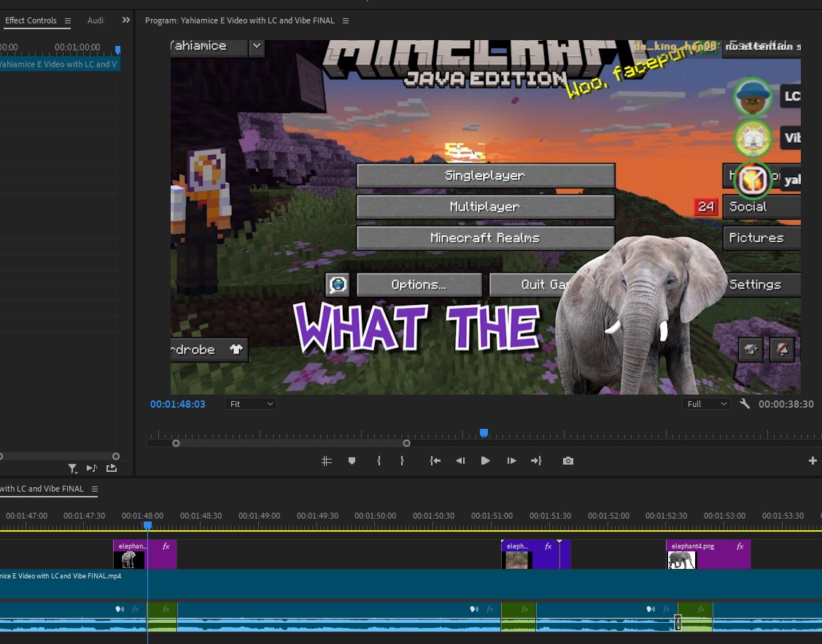
Task: Click the Go to In point icon
Action: (434, 460)
